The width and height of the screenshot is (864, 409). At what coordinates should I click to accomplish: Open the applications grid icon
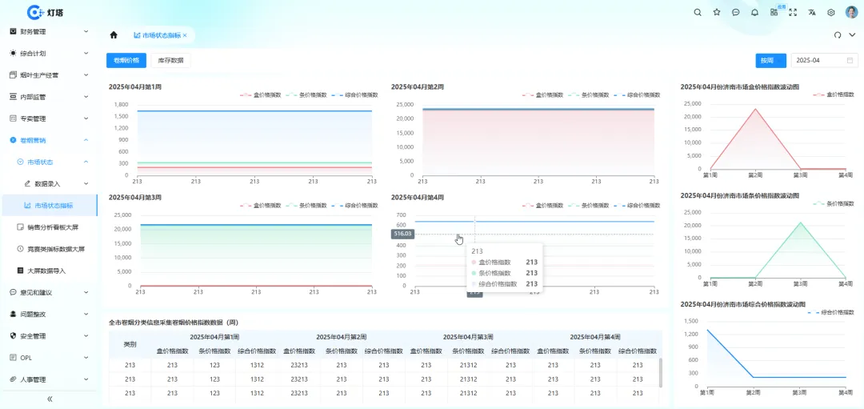[774, 12]
